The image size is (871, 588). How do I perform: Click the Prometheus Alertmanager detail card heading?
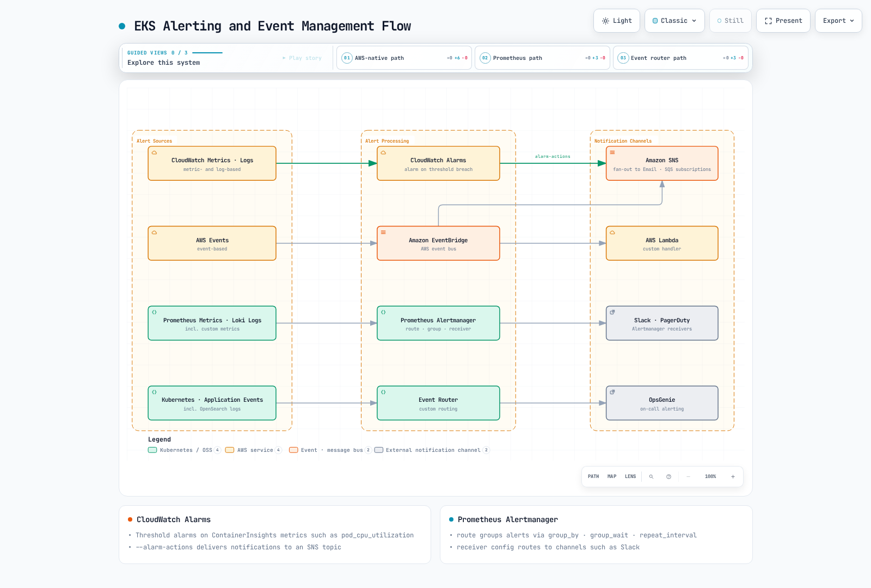(x=507, y=519)
